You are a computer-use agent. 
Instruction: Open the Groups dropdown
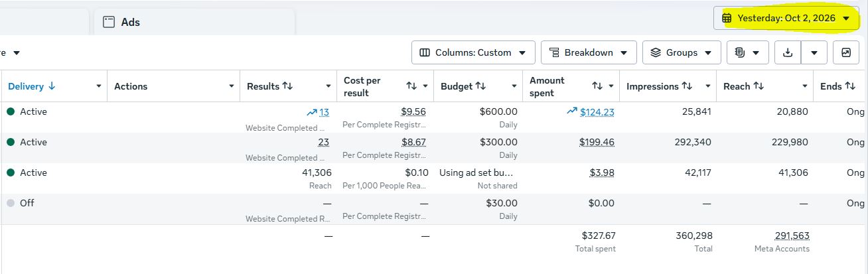pyautogui.click(x=682, y=52)
